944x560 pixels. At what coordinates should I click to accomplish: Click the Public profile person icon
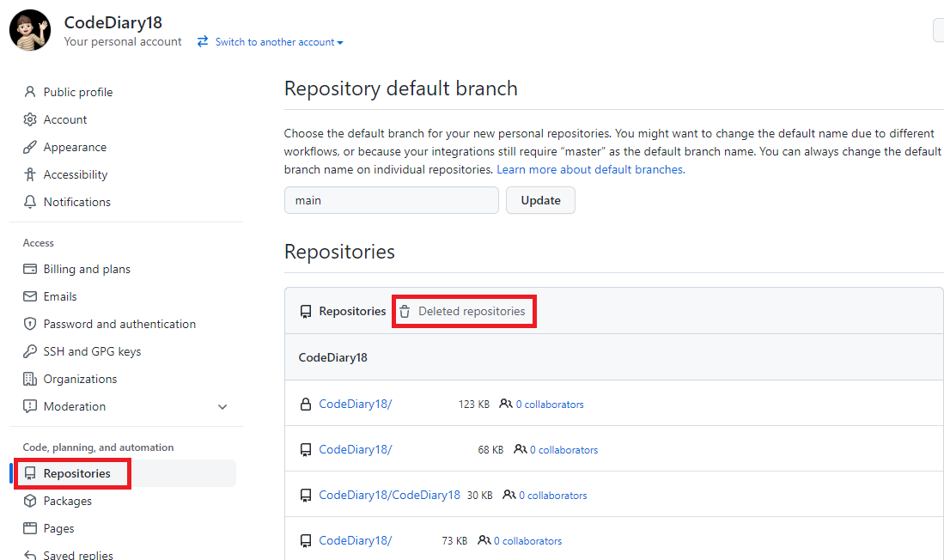[x=29, y=92]
